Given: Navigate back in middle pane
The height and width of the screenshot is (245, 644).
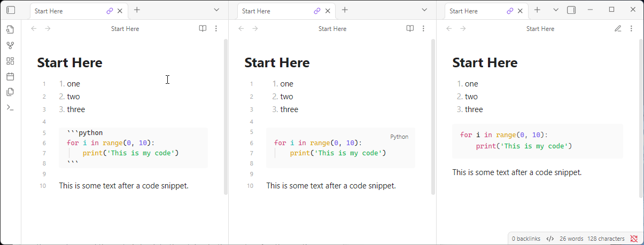Looking at the screenshot, I should click(241, 29).
